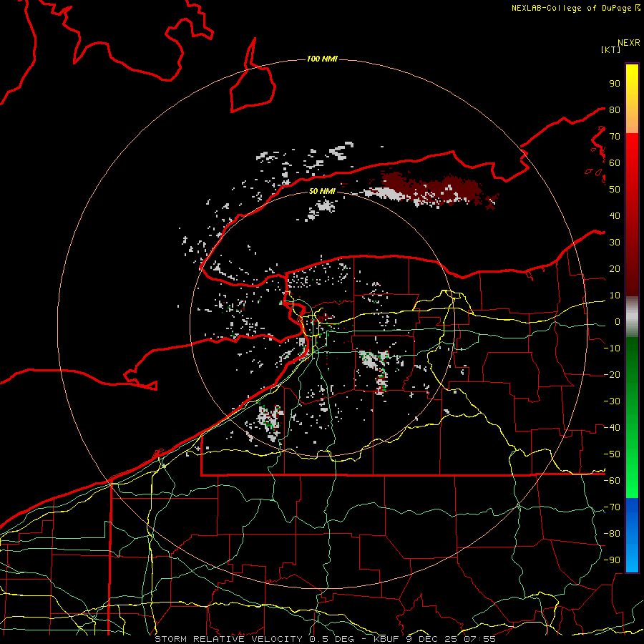Click the positive 50 scale label
644x644 pixels.
click(x=615, y=190)
